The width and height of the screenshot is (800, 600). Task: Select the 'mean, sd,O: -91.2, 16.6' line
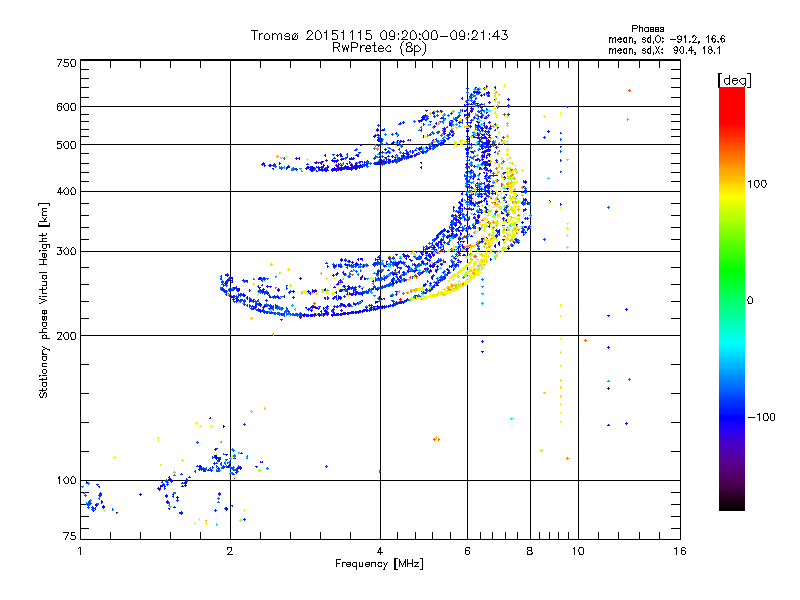666,39
